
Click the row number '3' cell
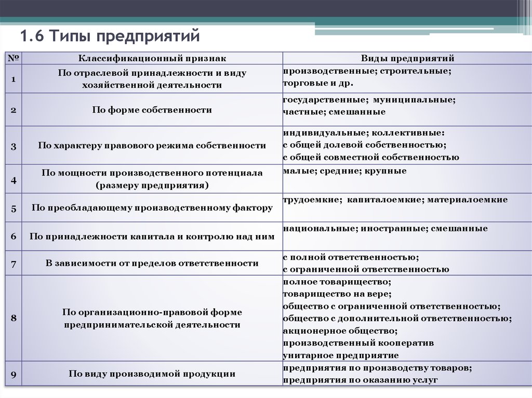tap(13, 146)
